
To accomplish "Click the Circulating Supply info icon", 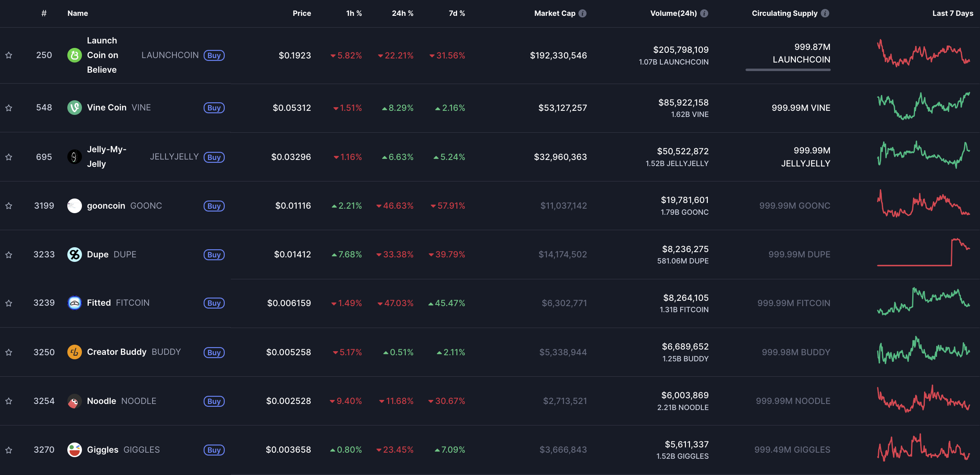I will (825, 13).
